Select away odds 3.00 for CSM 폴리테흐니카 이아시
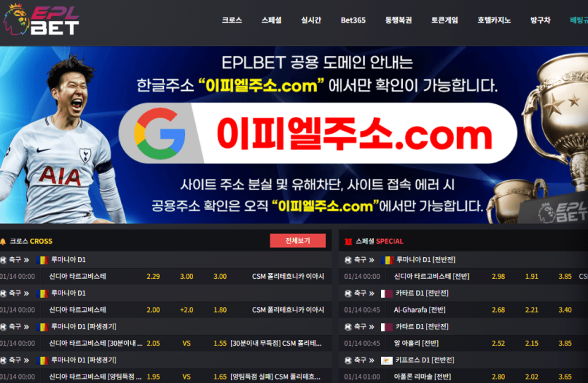588x383 pixels. [220, 277]
